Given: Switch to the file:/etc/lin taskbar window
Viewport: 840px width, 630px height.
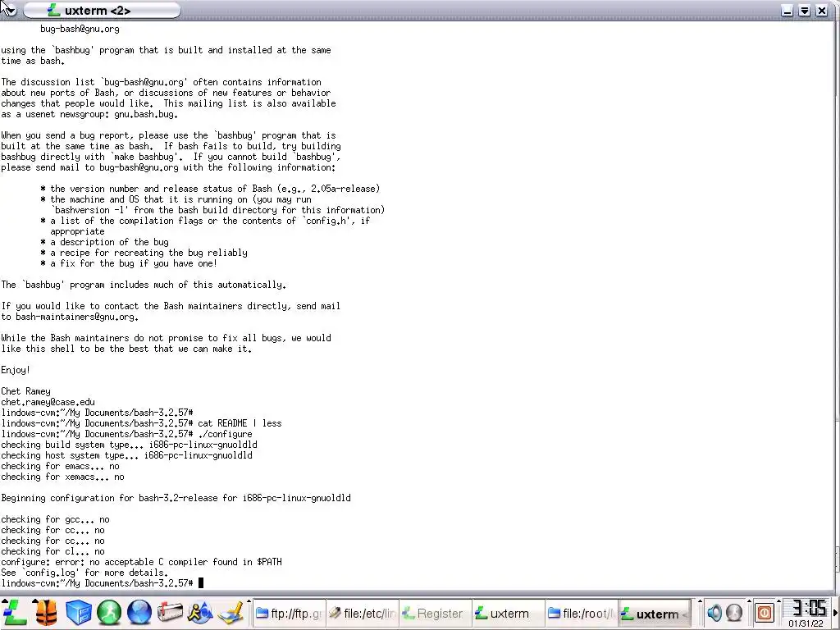Looking at the screenshot, I should click(x=362, y=614).
